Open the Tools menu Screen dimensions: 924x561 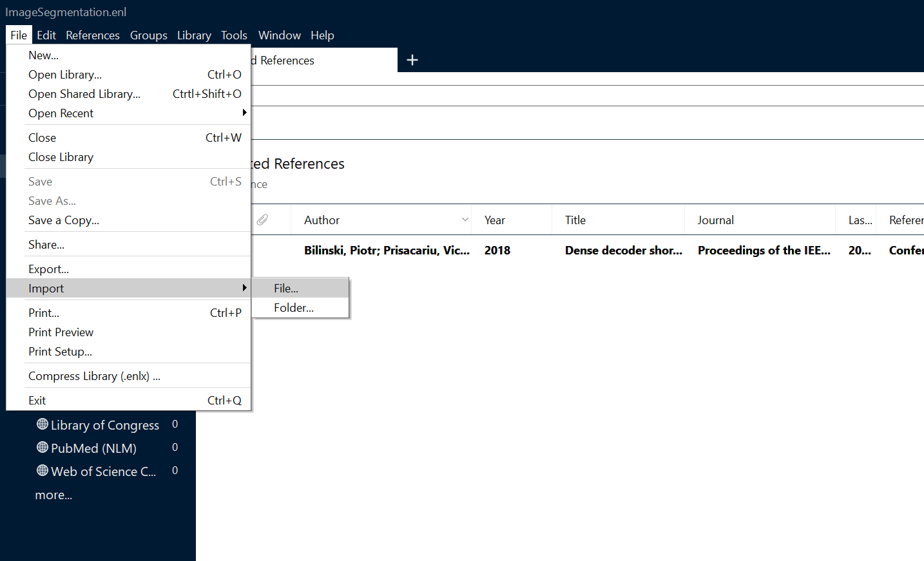(x=234, y=35)
